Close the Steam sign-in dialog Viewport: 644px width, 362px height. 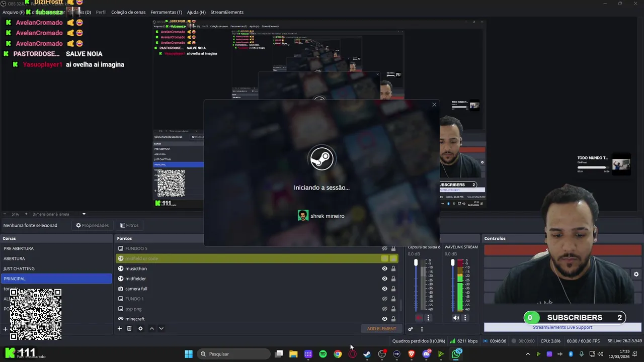434,105
